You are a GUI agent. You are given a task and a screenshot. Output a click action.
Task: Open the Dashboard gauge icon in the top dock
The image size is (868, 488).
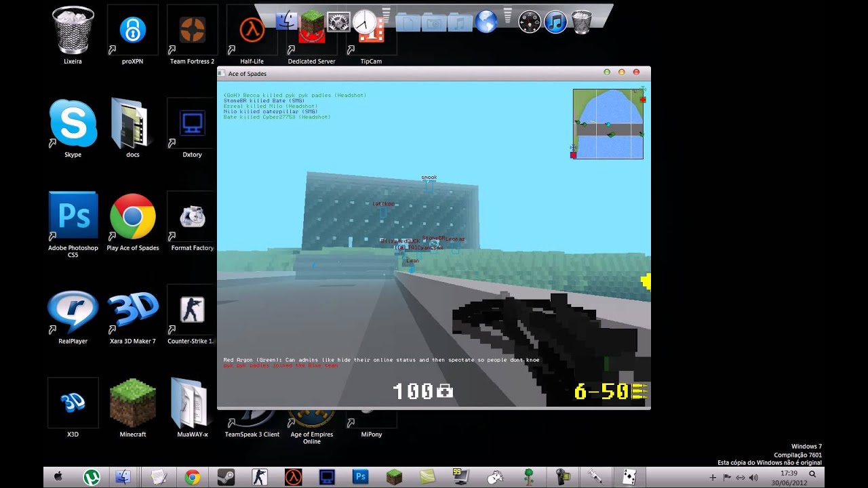pos(530,22)
